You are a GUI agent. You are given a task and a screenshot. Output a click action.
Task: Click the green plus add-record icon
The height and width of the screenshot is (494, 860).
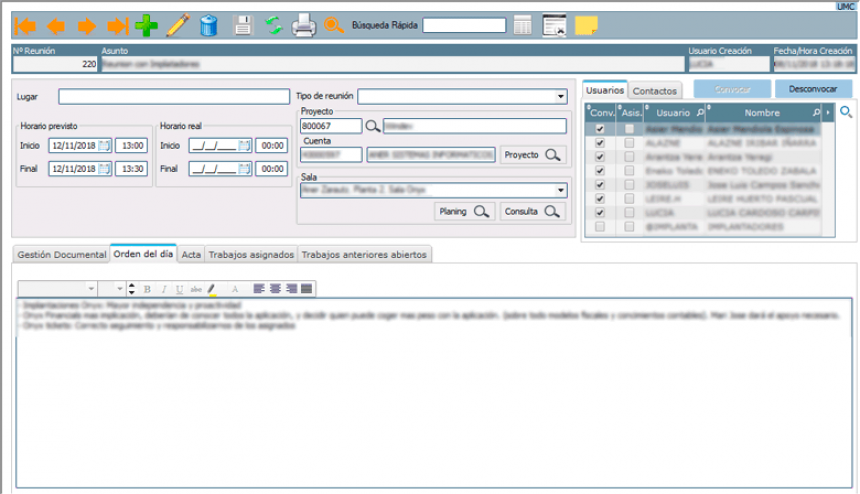tap(147, 25)
